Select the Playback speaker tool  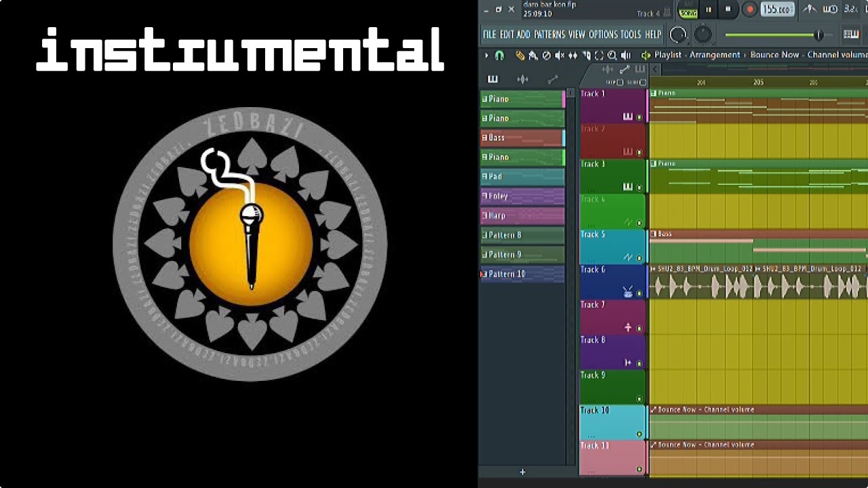click(x=626, y=56)
